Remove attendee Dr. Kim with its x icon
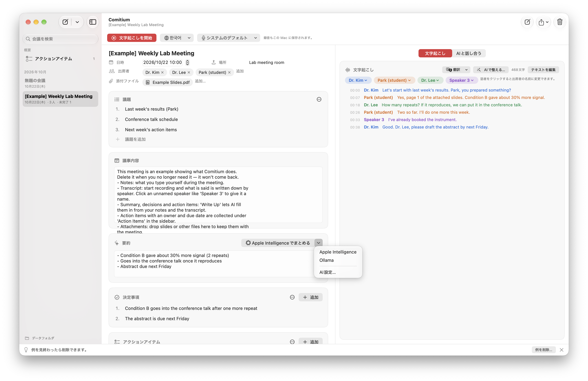The width and height of the screenshot is (588, 381). pyautogui.click(x=162, y=72)
